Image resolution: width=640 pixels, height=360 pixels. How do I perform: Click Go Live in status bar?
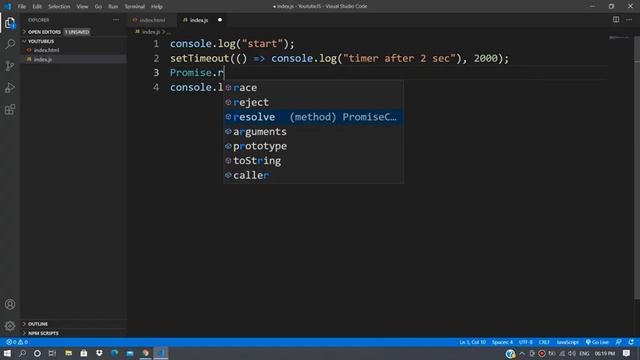point(597,342)
